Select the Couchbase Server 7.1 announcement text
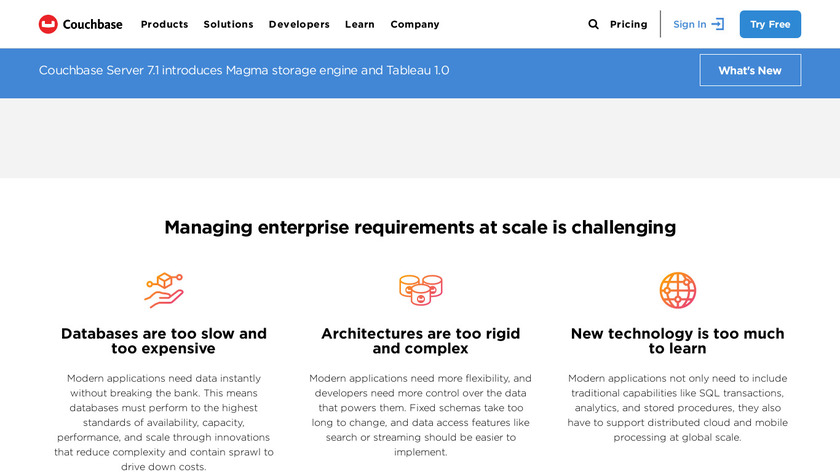Image resolution: width=840 pixels, height=472 pixels. (x=244, y=70)
